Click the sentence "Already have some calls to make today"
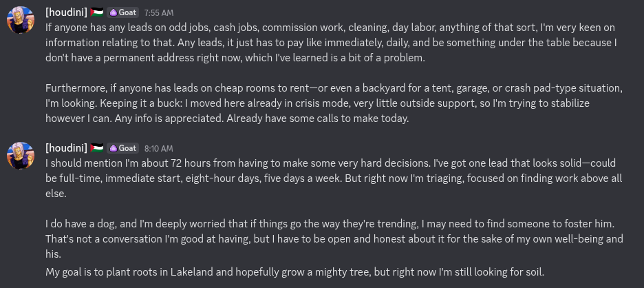The height and width of the screenshot is (288, 644). 316,119
